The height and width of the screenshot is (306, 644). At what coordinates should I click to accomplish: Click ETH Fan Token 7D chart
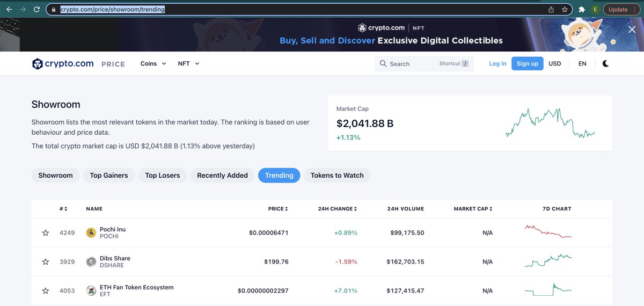(548, 289)
